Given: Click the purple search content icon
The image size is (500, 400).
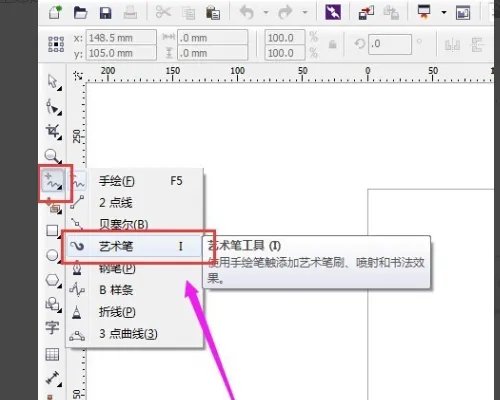Looking at the screenshot, I should pyautogui.click(x=333, y=12).
